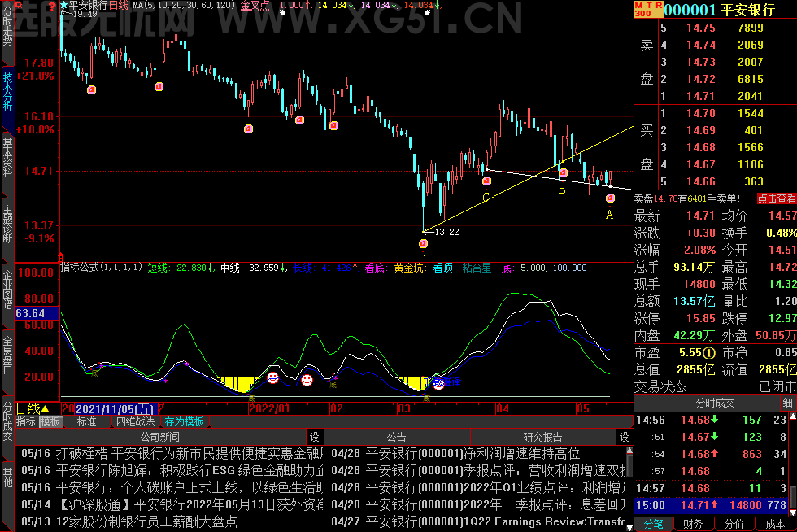797x532 pixels.
Task: Click date label 2021/11/05(五) on timeline
Action: click(x=115, y=409)
